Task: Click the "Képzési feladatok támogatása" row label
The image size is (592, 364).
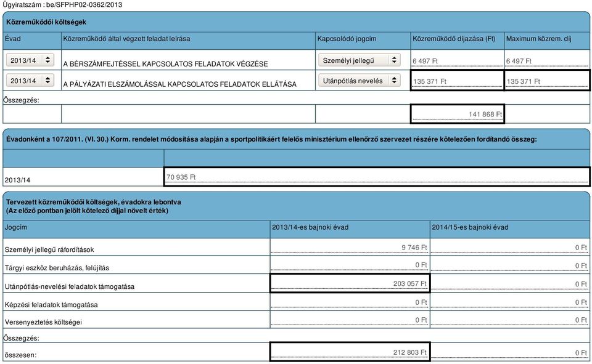Action: tap(51, 304)
